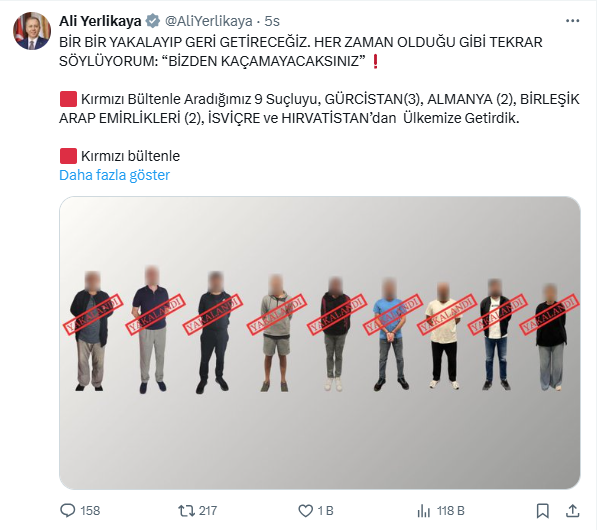Bookmark this tweet

pos(542,511)
